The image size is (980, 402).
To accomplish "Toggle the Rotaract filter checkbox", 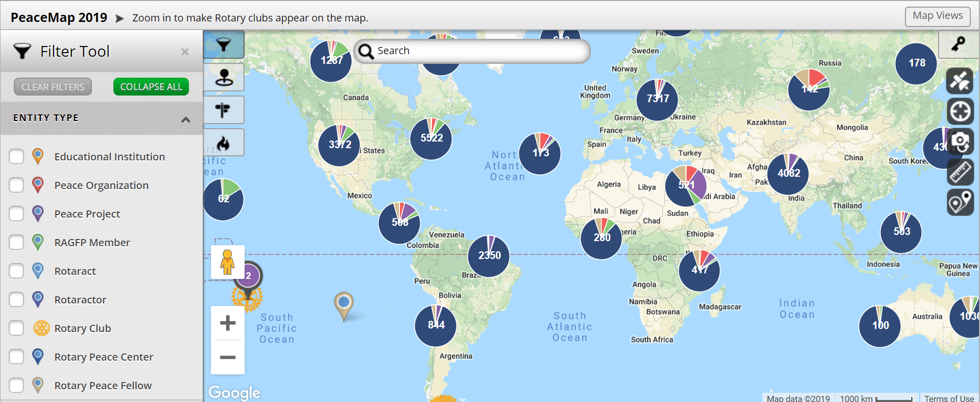I will pos(17,271).
